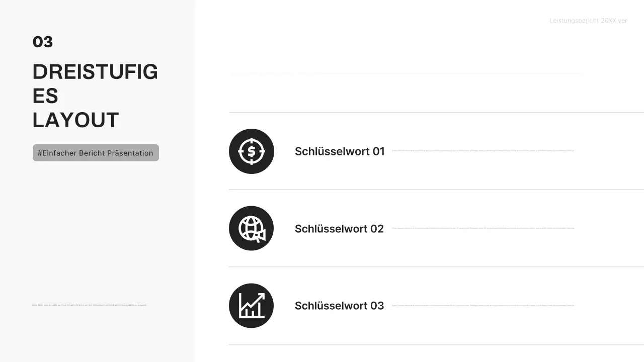Click the #Einfacher Bericht Präsentation tag
644x362 pixels.
(96, 153)
